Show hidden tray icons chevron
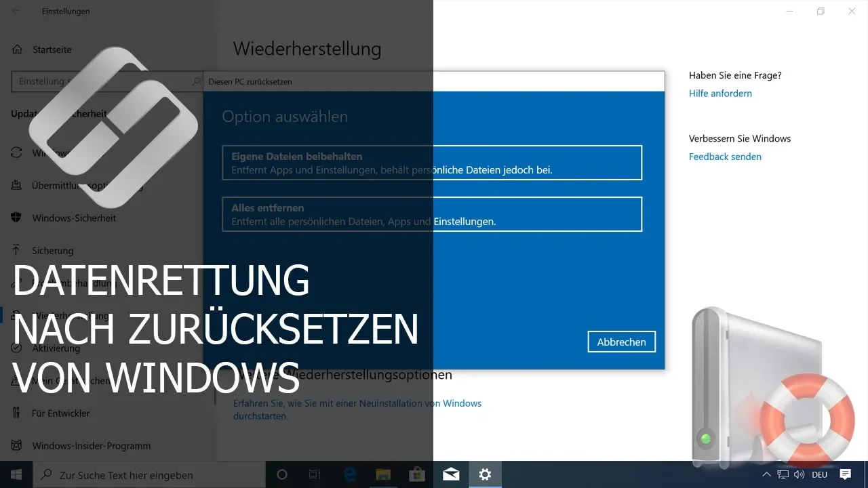This screenshot has width=868, height=488. (767, 474)
